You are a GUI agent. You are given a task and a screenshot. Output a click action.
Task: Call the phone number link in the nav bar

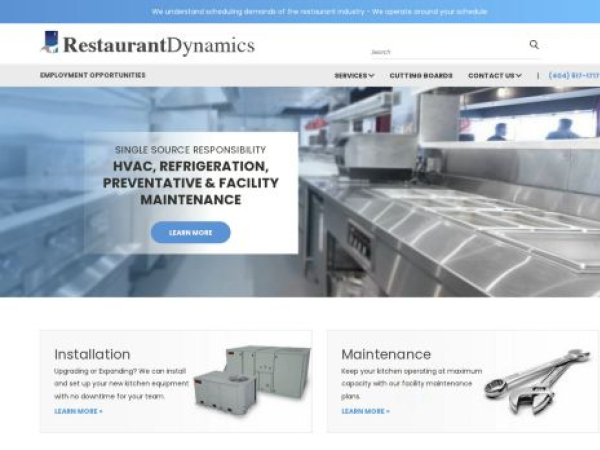coord(574,76)
